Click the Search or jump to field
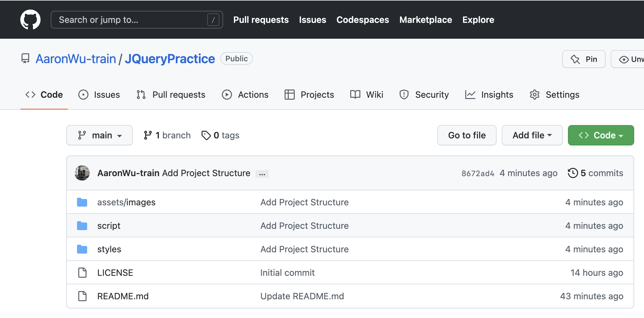Image resolution: width=644 pixels, height=318 pixels. pyautogui.click(x=137, y=20)
